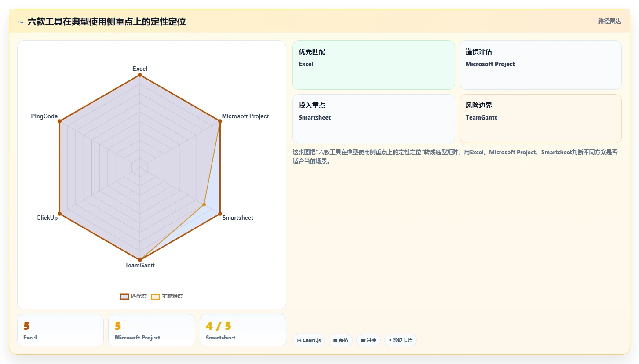
Task: Click the header icon beside the title
Action: (x=21, y=22)
